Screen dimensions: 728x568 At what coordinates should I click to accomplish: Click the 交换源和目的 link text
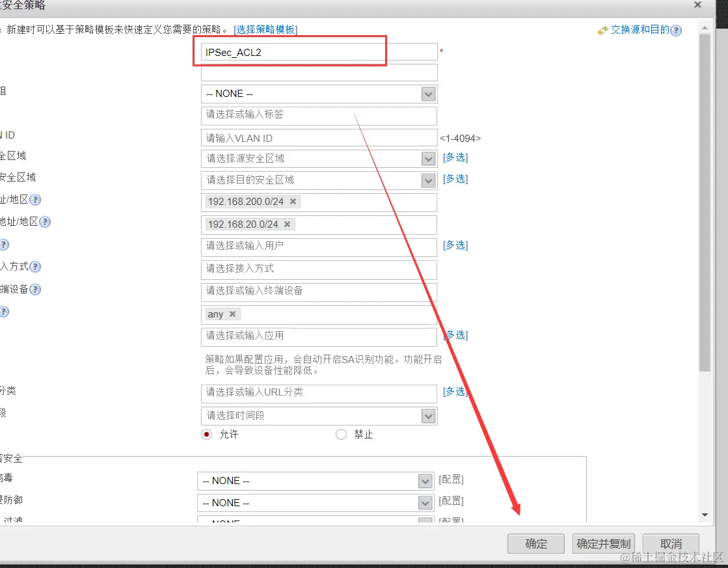pyautogui.click(x=640, y=30)
